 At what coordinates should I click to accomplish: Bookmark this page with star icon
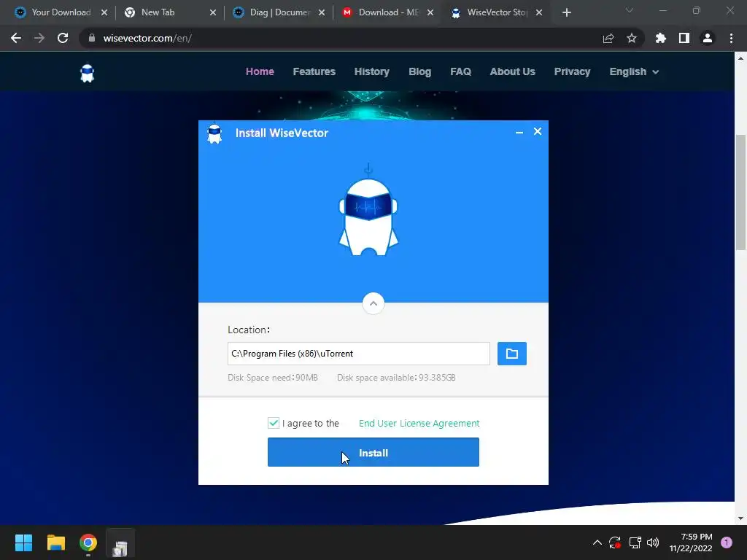tap(631, 38)
